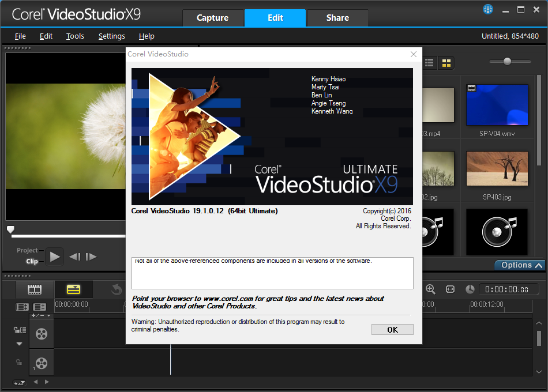Image resolution: width=548 pixels, height=392 pixels.
Task: Switch library to thumbnail view
Action: click(x=446, y=63)
